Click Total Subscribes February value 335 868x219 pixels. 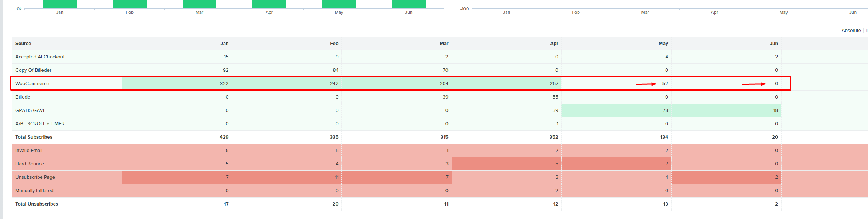[x=334, y=137]
